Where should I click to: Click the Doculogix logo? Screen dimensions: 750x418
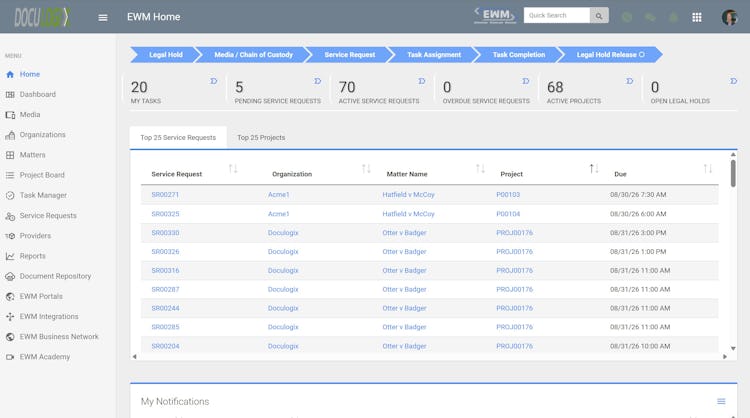point(42,17)
